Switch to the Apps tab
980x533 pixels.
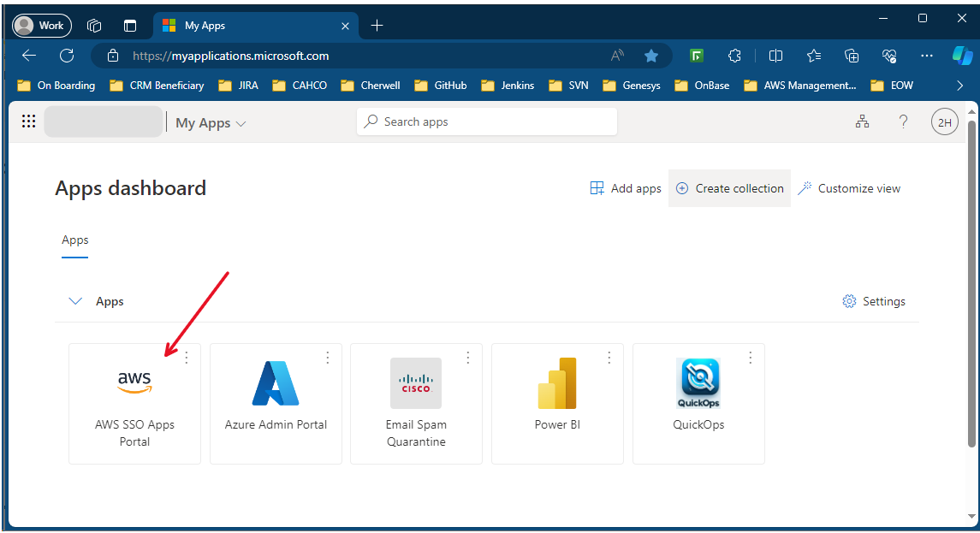[x=74, y=240]
